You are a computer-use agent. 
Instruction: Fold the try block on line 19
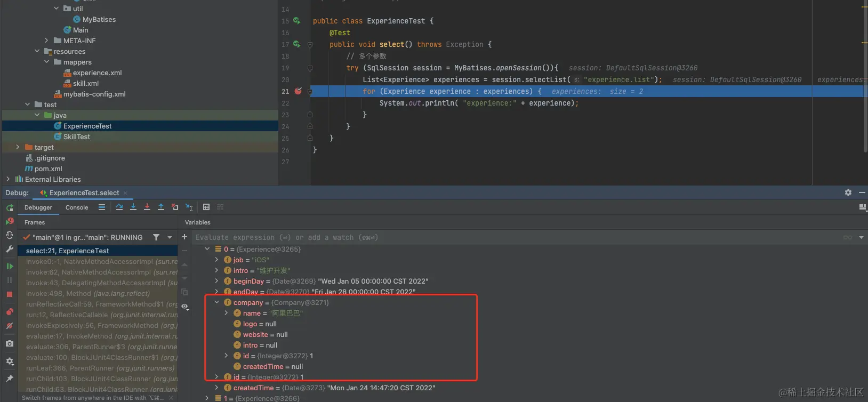pyautogui.click(x=310, y=68)
